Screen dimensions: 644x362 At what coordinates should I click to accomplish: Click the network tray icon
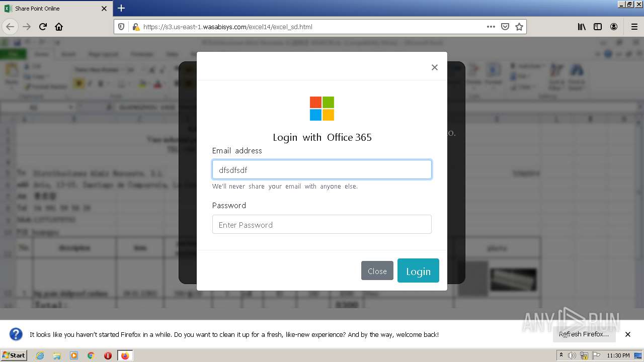(x=584, y=355)
